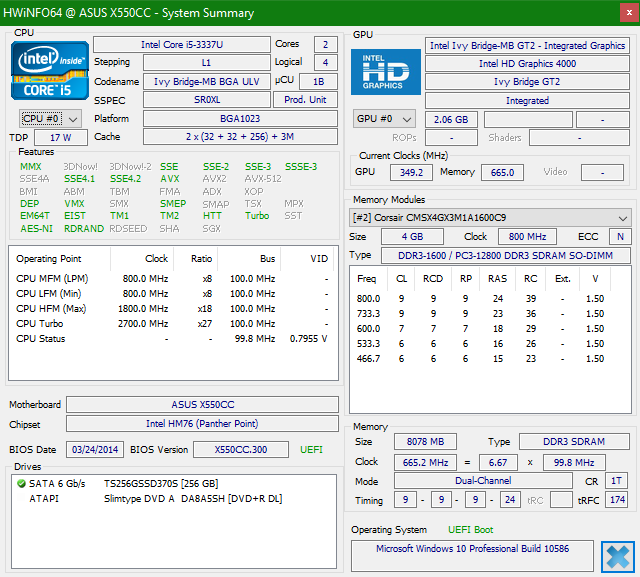Click the SR0XL SSPEC field
Image resolution: width=640 pixels, height=577 pixels.
coord(207,100)
